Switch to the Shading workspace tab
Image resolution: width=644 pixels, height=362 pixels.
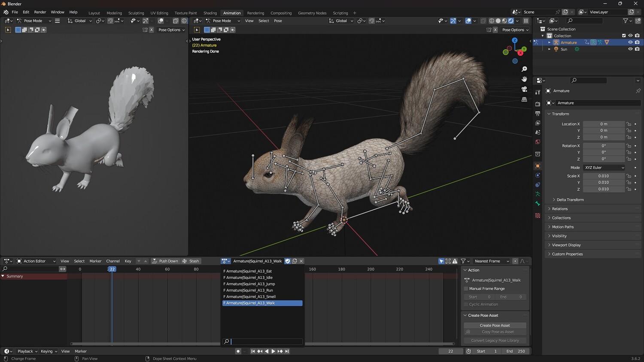pyautogui.click(x=210, y=13)
